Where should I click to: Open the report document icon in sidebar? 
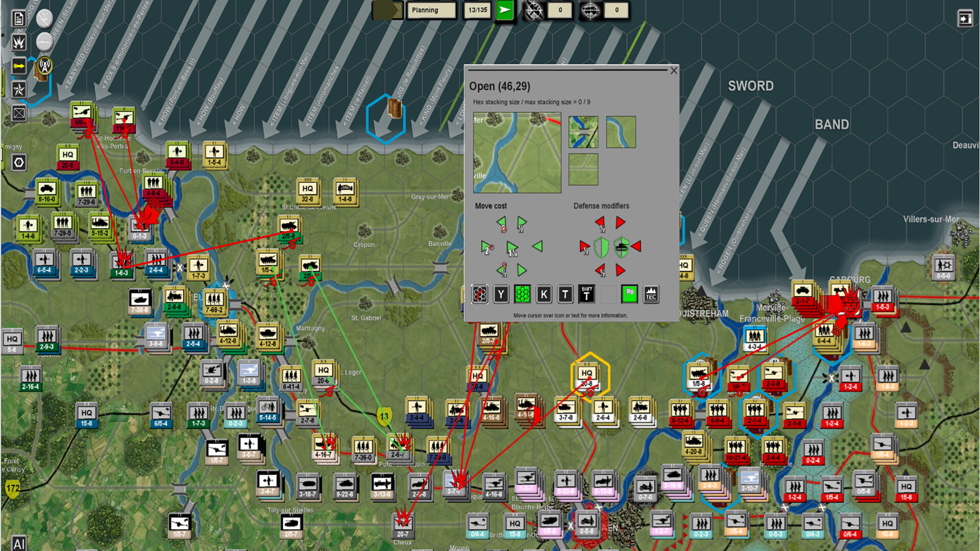click(x=19, y=19)
